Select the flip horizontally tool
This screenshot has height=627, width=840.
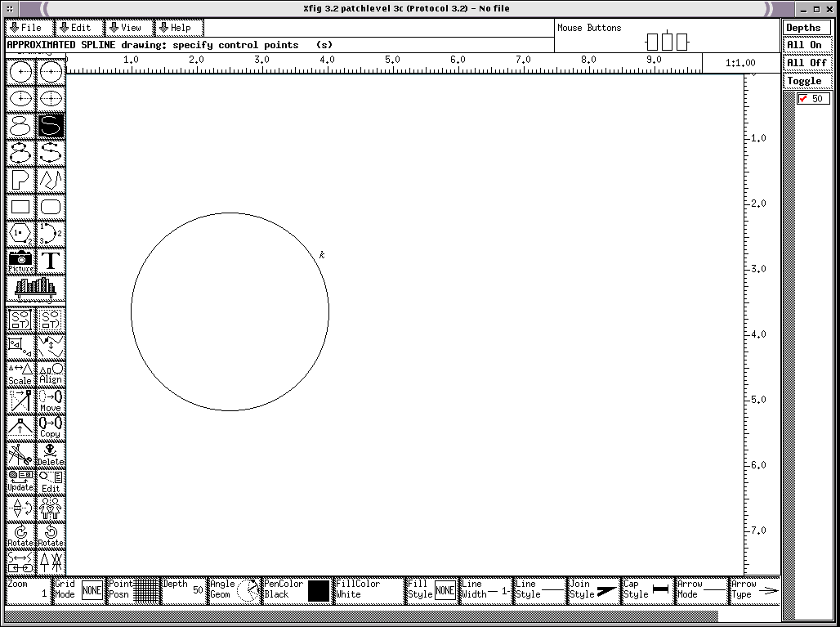click(x=51, y=509)
